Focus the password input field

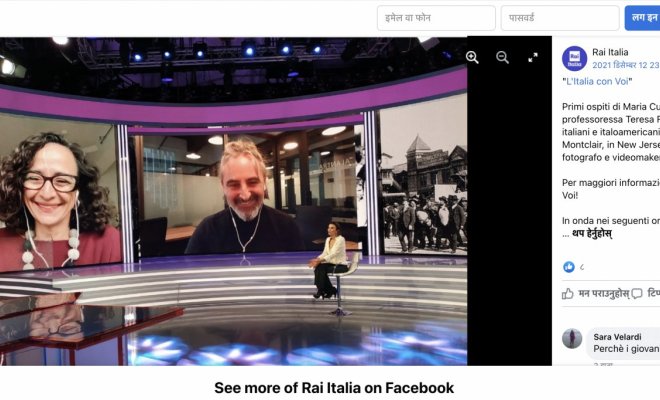[560, 18]
